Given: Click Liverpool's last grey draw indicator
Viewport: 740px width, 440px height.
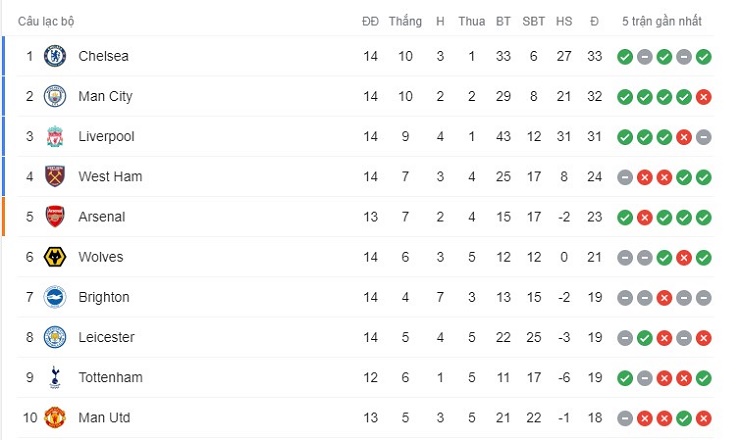Looking at the screenshot, I should tap(704, 136).
